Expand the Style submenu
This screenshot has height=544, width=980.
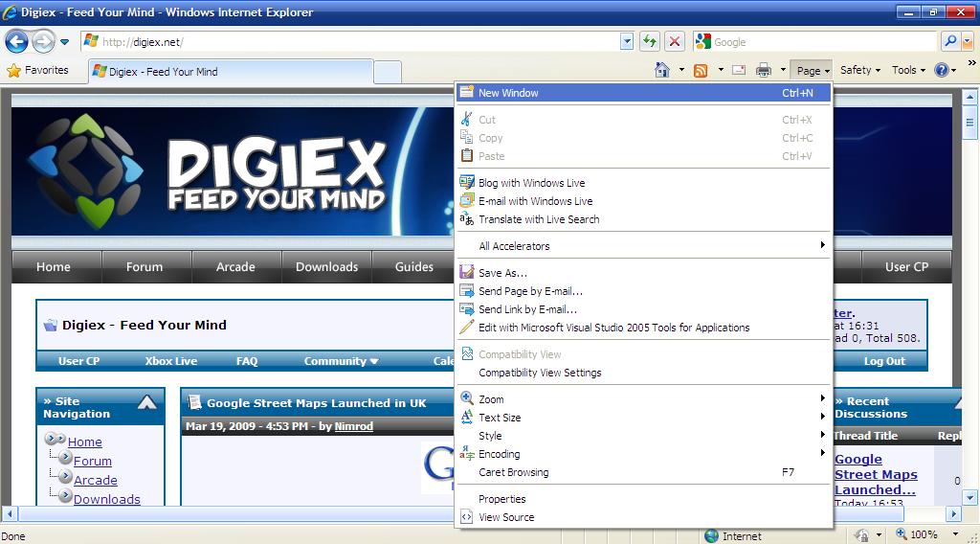[x=644, y=435]
